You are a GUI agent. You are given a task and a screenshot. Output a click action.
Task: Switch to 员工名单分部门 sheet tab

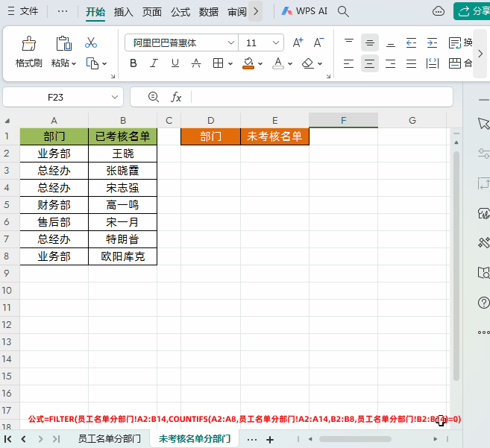[x=109, y=438]
